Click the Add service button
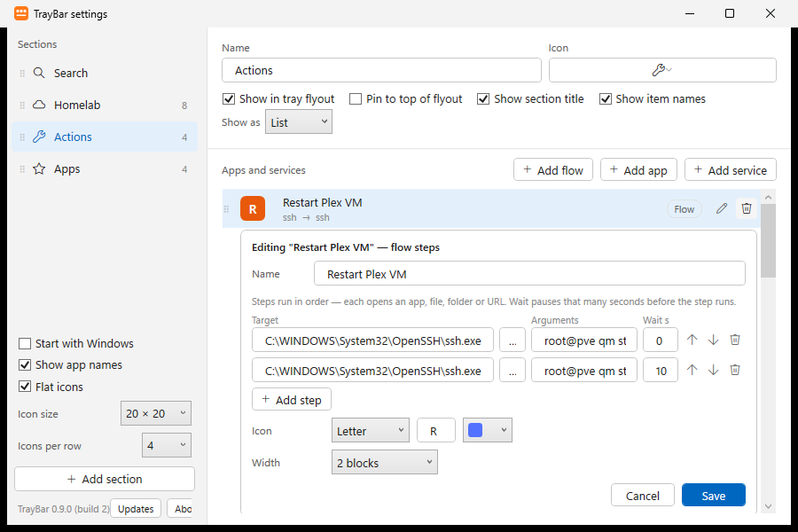Image resolution: width=798 pixels, height=532 pixels. tap(731, 170)
